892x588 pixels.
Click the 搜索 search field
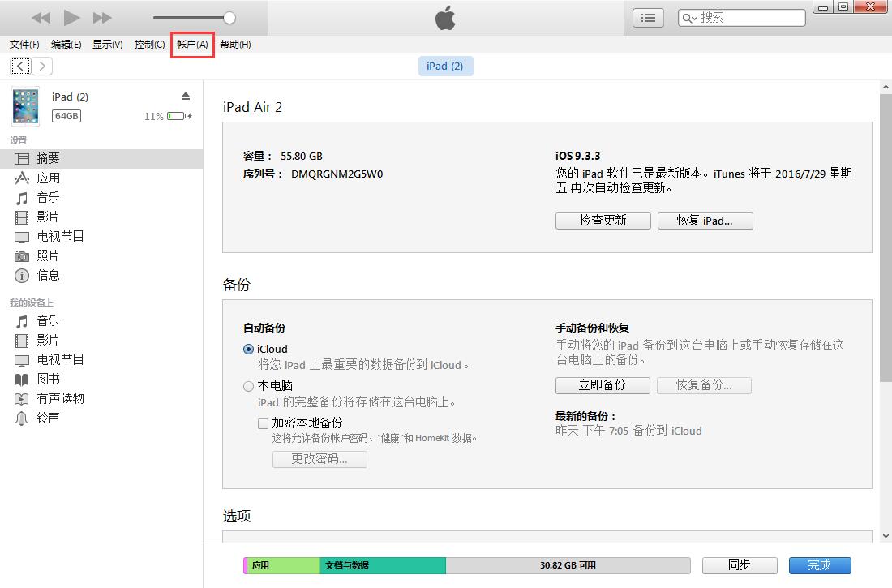(x=741, y=18)
